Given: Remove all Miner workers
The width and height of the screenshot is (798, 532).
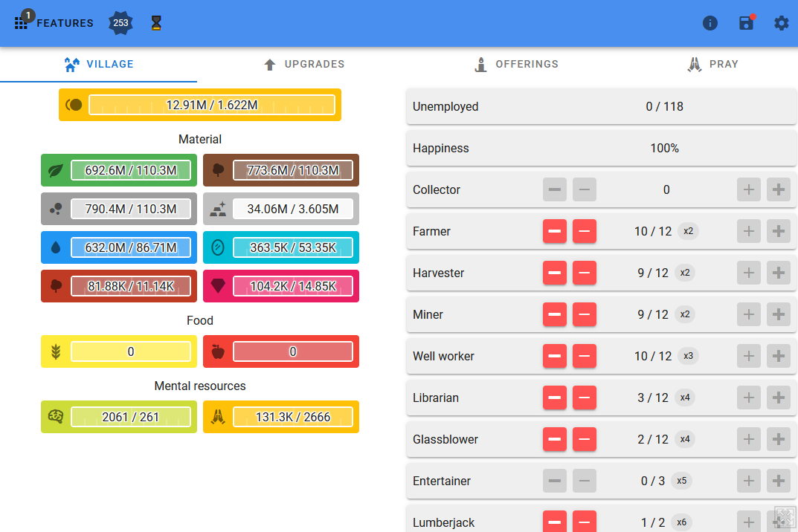Looking at the screenshot, I should click(x=555, y=314).
